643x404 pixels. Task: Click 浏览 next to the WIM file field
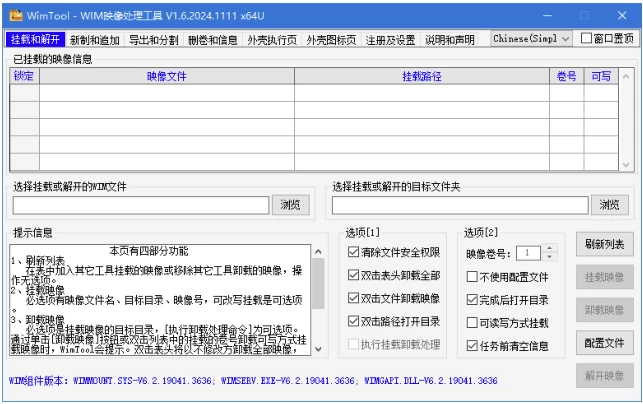tap(290, 205)
